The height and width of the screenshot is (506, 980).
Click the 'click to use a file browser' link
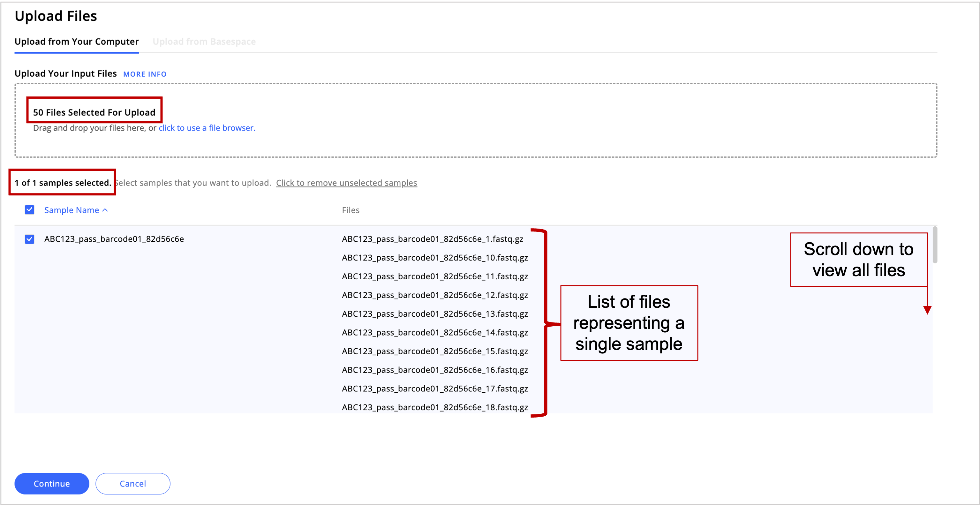tap(207, 128)
